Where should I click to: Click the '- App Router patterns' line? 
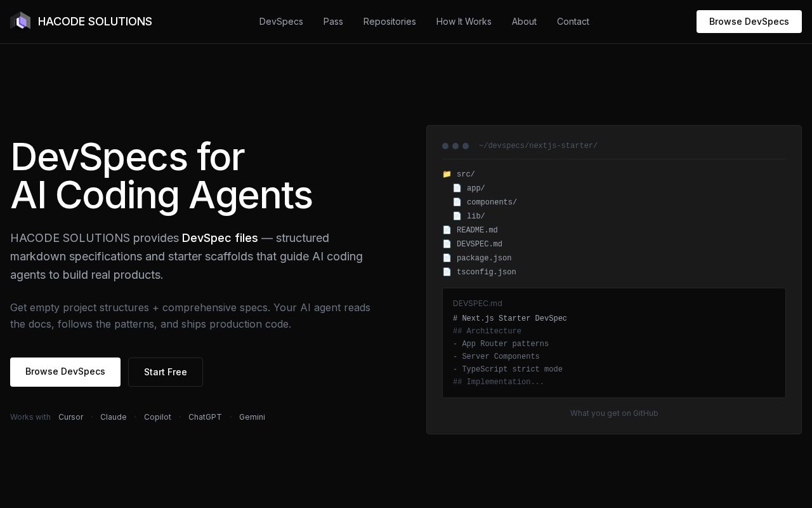501,344
